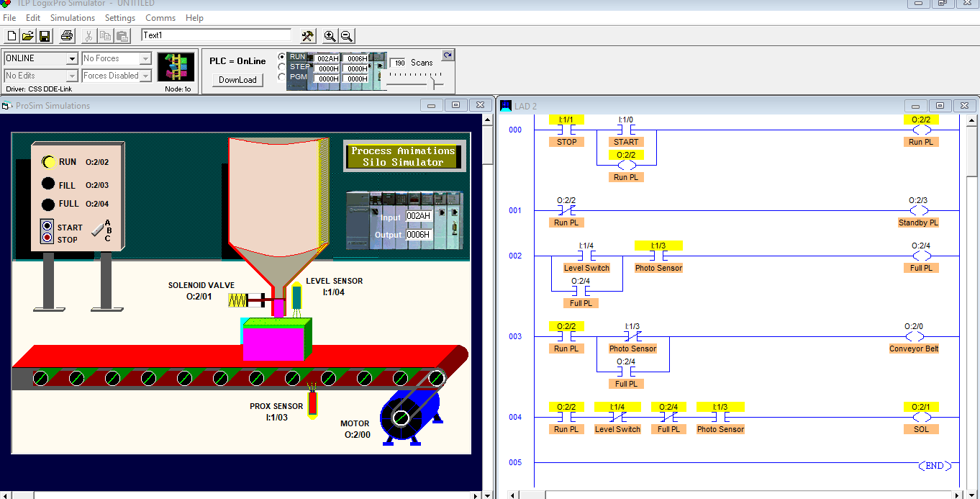Click the Photo Sensor contact on rung 002

[658, 256]
